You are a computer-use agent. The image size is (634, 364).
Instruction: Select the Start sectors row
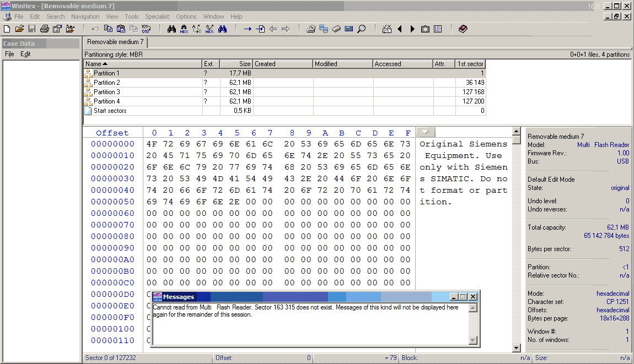pyautogui.click(x=284, y=110)
